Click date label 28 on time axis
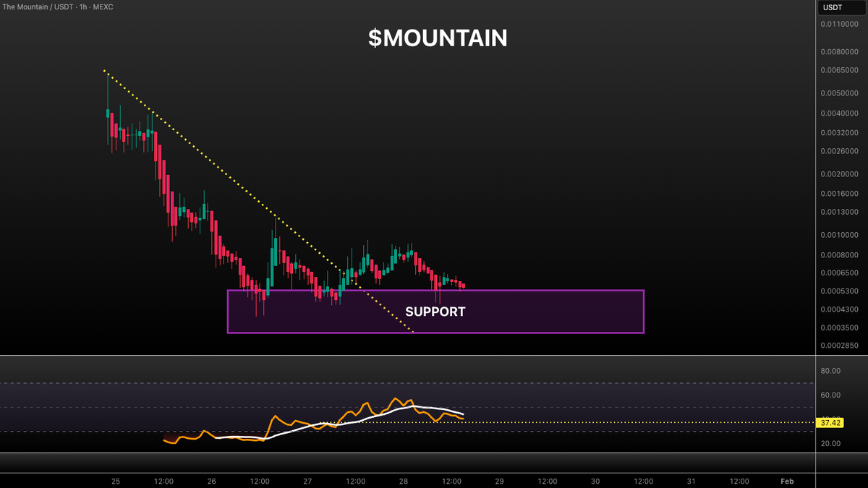This screenshot has height=488, width=868. coord(404,481)
